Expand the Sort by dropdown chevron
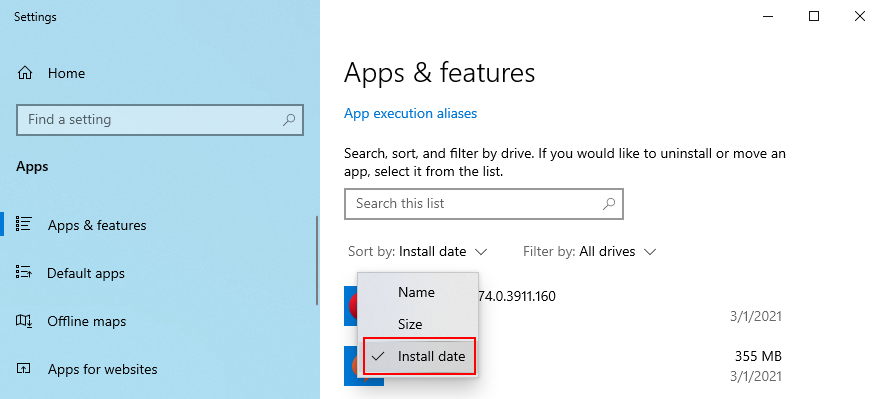 click(x=481, y=252)
